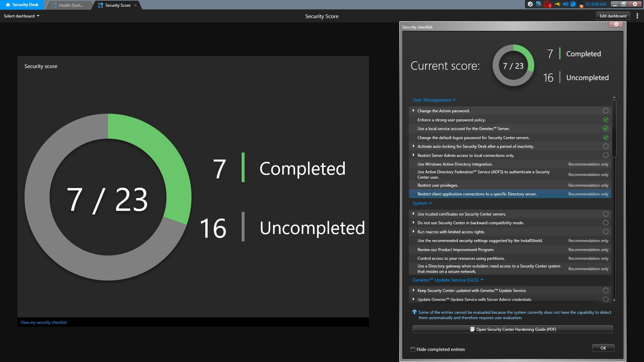644x362 pixels.
Task: Click View my security checklist link
Action: coord(44,322)
